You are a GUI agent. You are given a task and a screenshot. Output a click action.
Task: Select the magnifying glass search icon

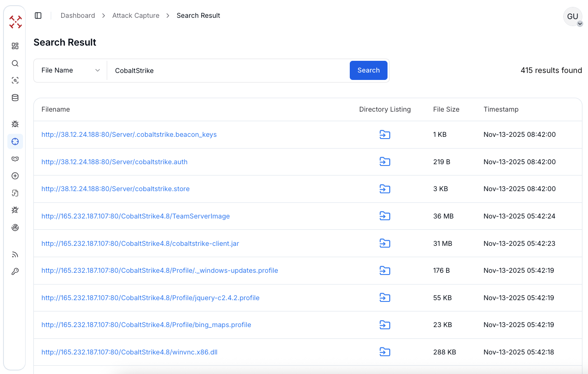click(x=15, y=63)
